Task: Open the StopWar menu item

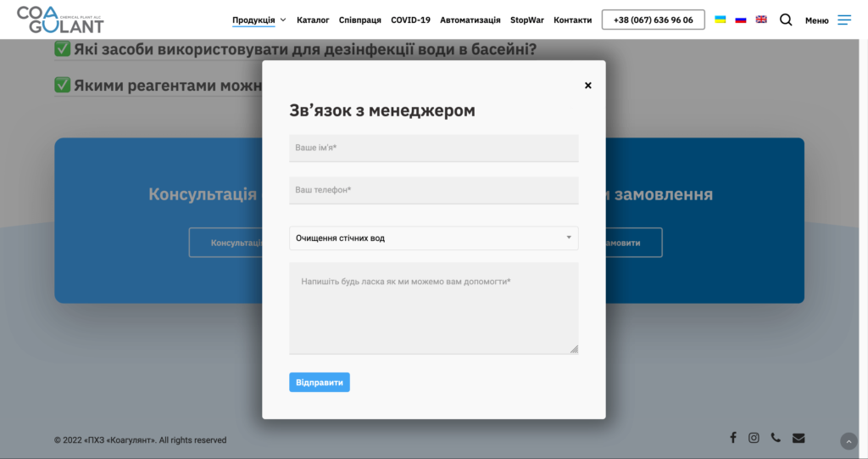Action: tap(527, 20)
